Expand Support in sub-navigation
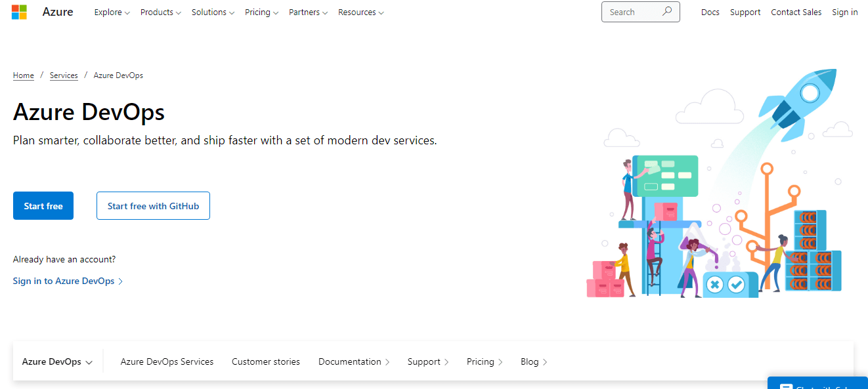The width and height of the screenshot is (868, 389). (x=428, y=361)
